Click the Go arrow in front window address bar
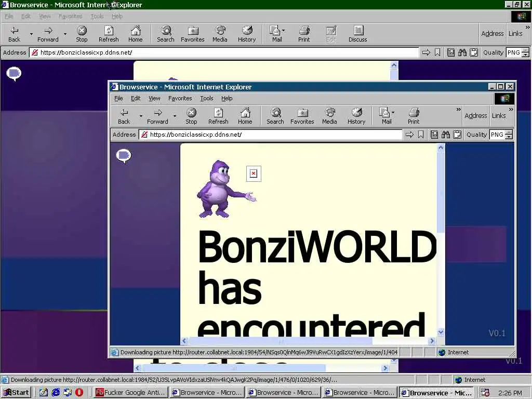The image size is (532, 399). coord(409,135)
